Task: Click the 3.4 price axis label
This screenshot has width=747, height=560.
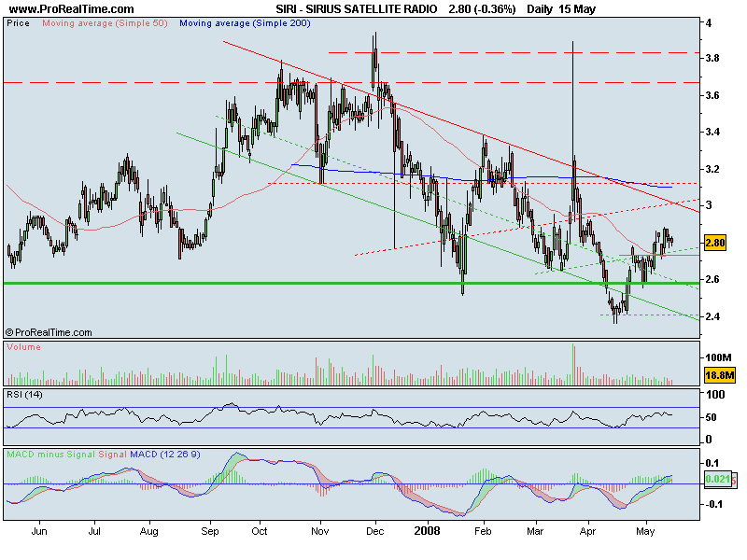Action: (712, 132)
